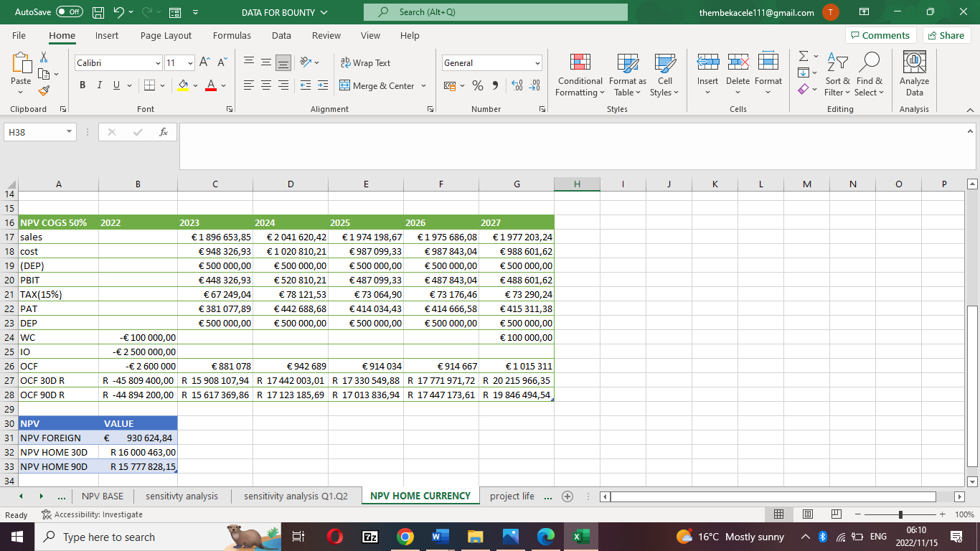Click the Search box in title bar
980x551 pixels.
(496, 12)
